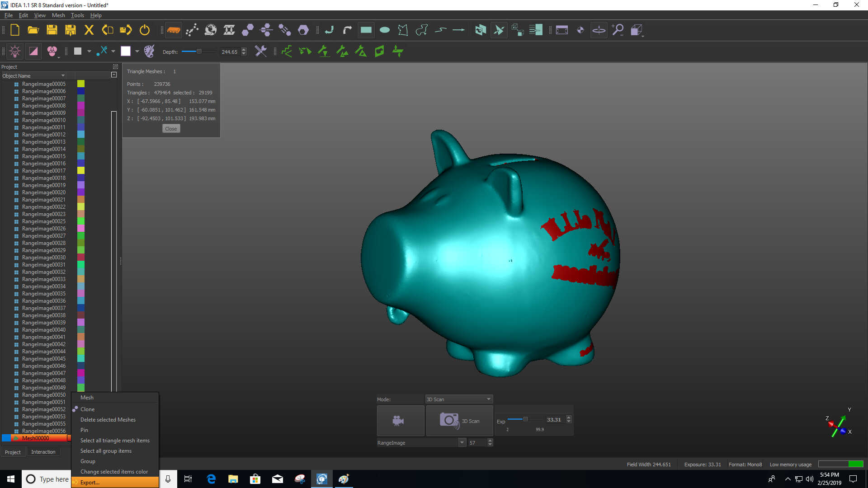Open the 3D Scan mode dropdown
Screen dimensions: 868x488
(x=458, y=399)
